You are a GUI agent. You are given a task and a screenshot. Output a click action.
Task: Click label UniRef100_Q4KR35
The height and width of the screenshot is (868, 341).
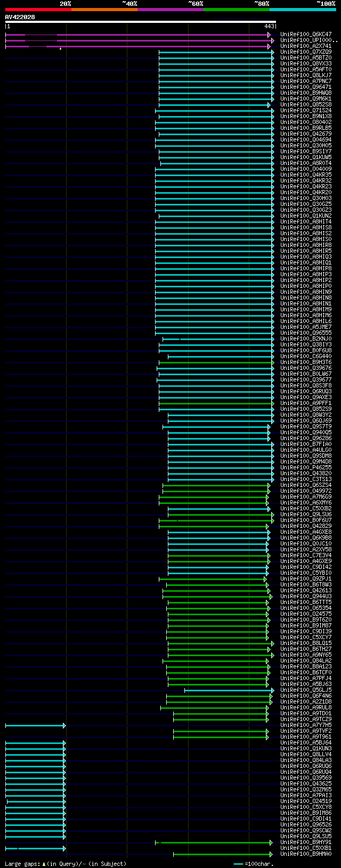306,175
